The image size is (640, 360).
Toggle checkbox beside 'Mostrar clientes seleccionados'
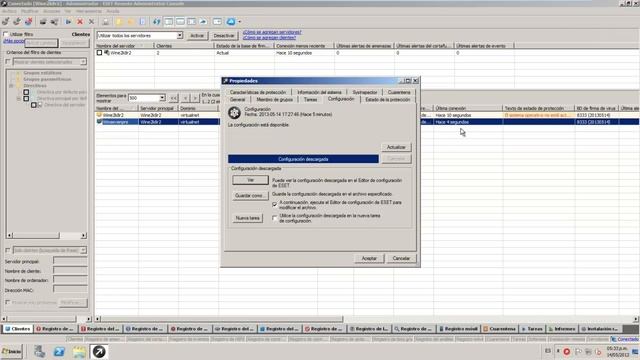click(x=8, y=62)
